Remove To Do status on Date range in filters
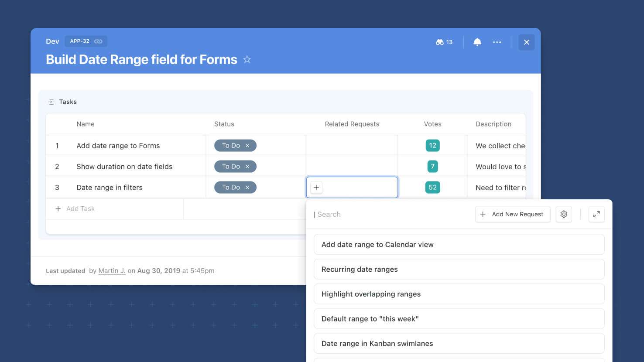 [x=247, y=188]
